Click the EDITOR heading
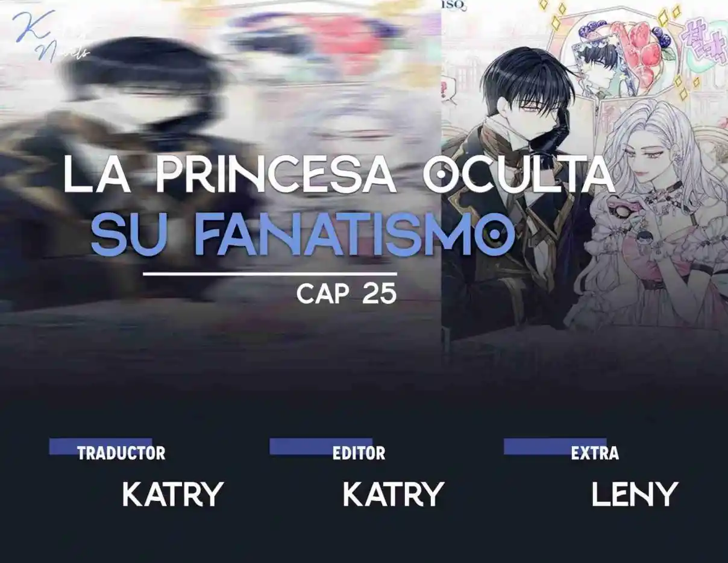728x563 pixels. [x=359, y=453]
